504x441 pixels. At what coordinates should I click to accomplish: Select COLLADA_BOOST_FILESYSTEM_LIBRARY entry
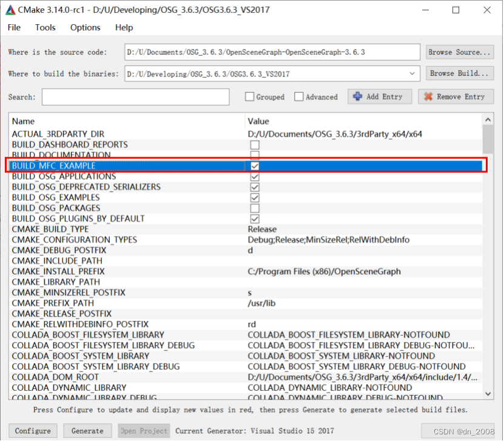(88, 335)
